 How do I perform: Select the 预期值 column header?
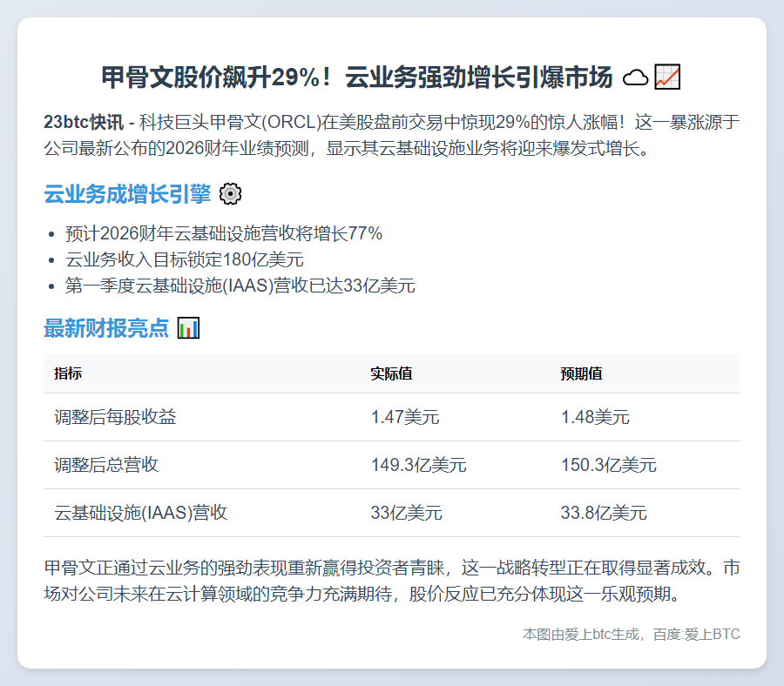581,373
